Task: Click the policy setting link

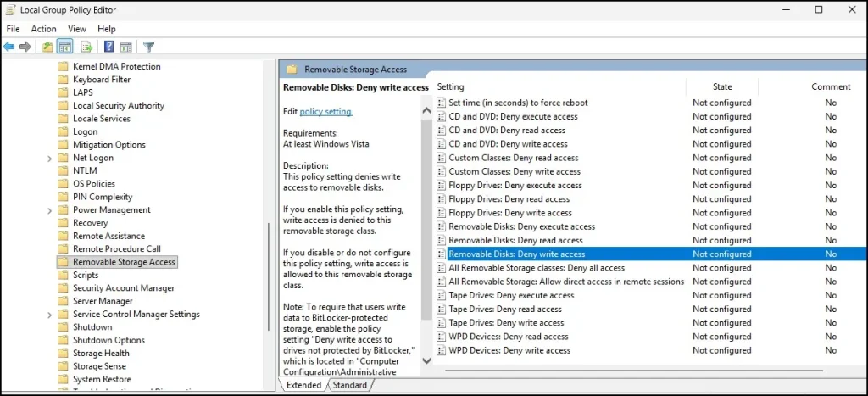Action: 325,111
